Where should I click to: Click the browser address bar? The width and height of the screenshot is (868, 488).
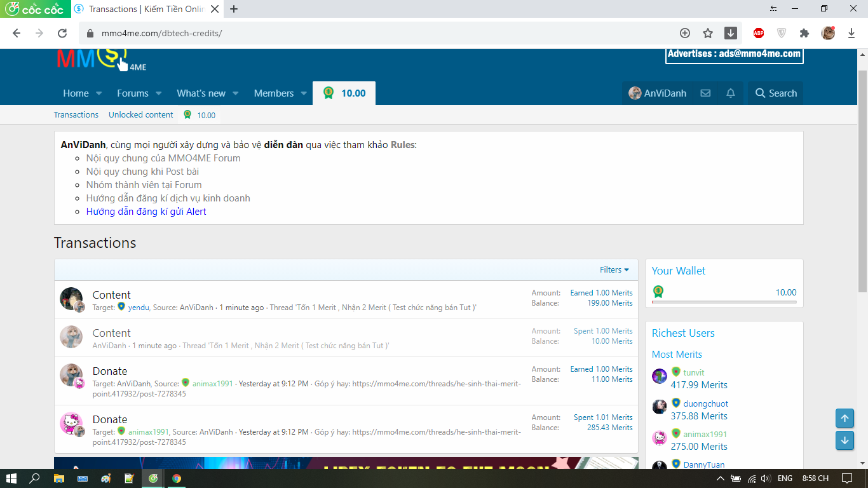[x=378, y=33]
